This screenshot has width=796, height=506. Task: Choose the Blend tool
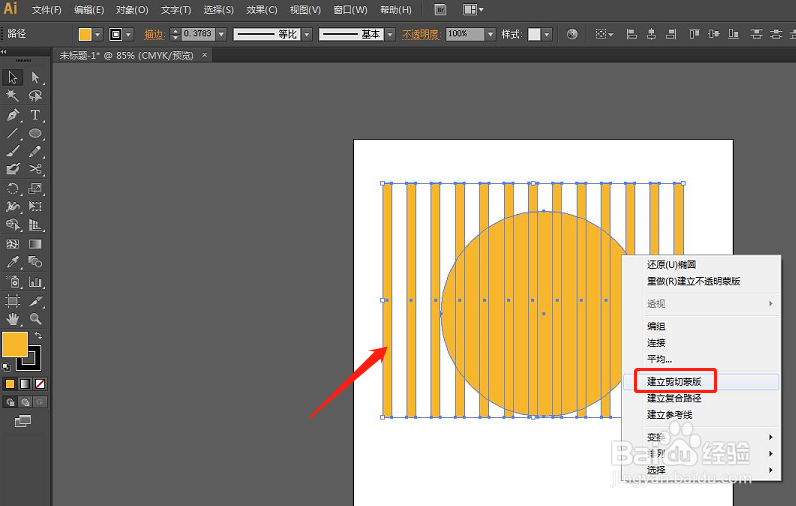(x=35, y=262)
